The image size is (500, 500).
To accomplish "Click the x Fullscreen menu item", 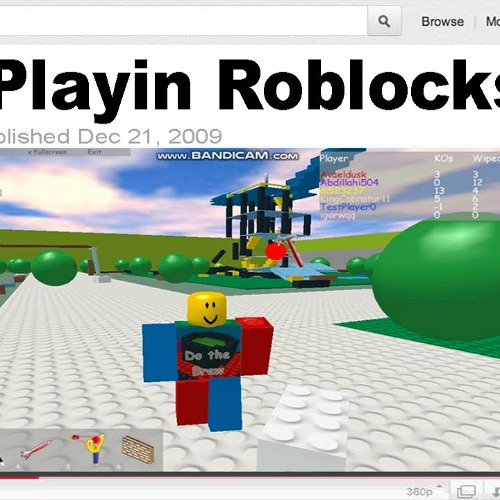I will point(47,152).
